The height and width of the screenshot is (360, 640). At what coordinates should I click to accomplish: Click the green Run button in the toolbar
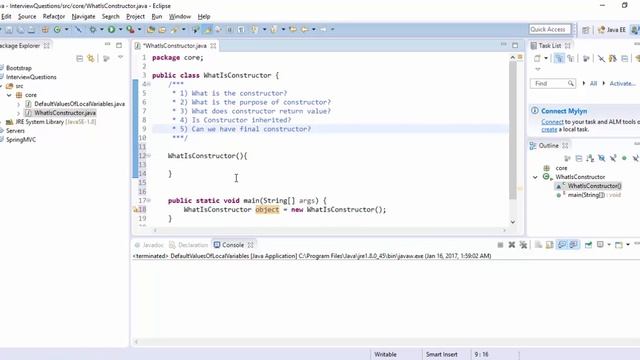tap(111, 29)
